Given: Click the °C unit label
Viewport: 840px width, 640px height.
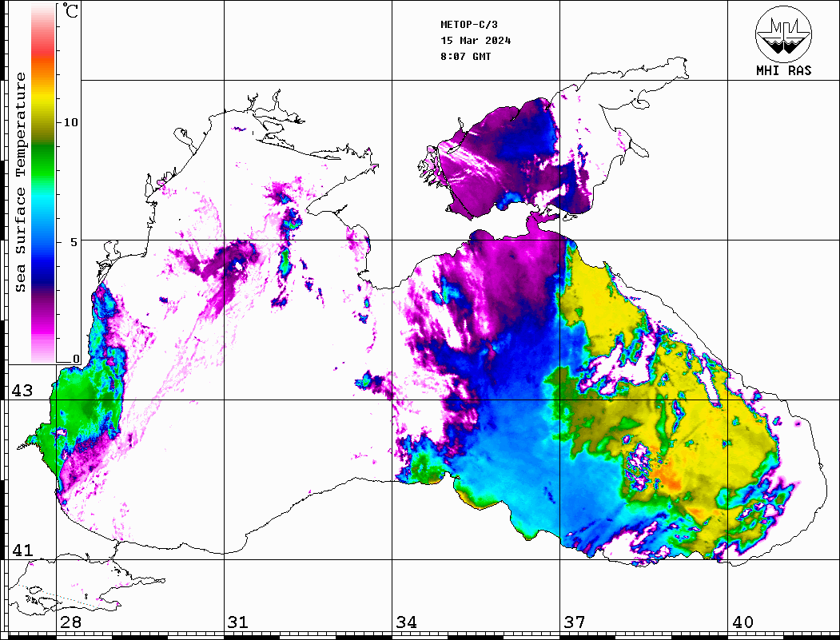Looking at the screenshot, I should (x=70, y=10).
